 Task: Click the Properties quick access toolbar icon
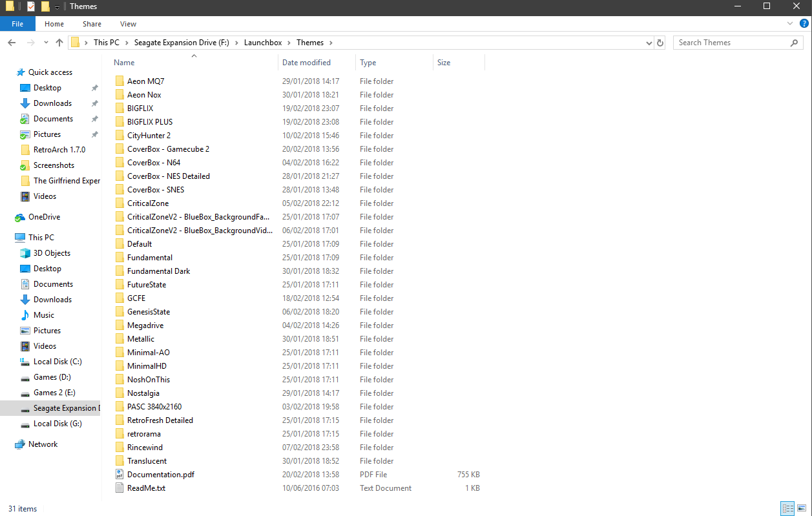coord(30,6)
